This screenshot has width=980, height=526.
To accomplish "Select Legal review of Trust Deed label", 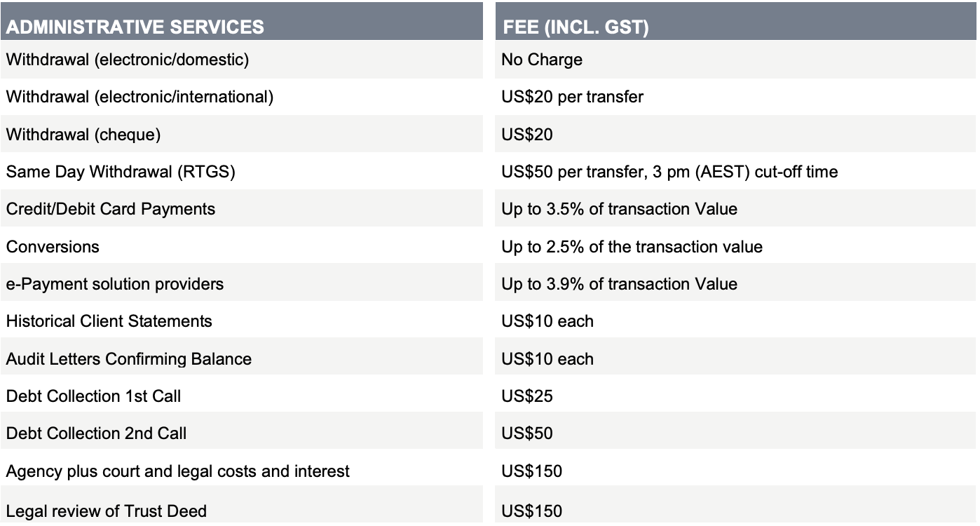I will tap(107, 511).
